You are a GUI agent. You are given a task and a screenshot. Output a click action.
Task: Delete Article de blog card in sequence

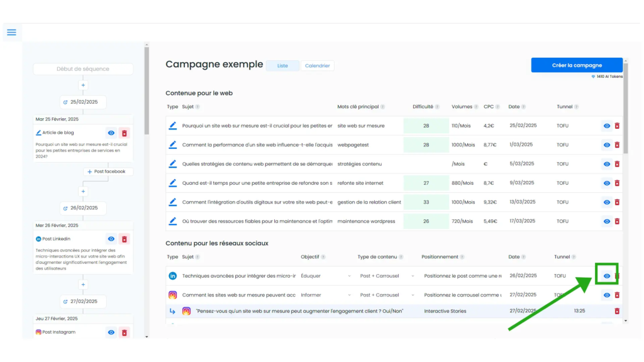click(124, 133)
